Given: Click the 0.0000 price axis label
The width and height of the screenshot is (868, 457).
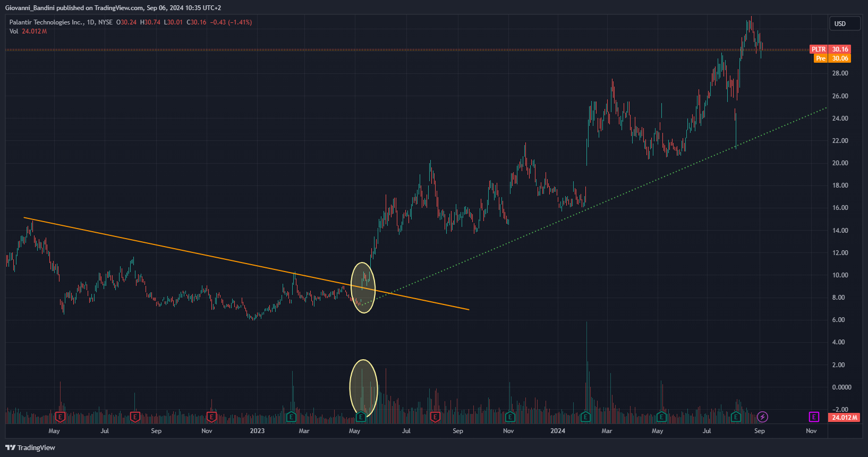Looking at the screenshot, I should point(841,387).
